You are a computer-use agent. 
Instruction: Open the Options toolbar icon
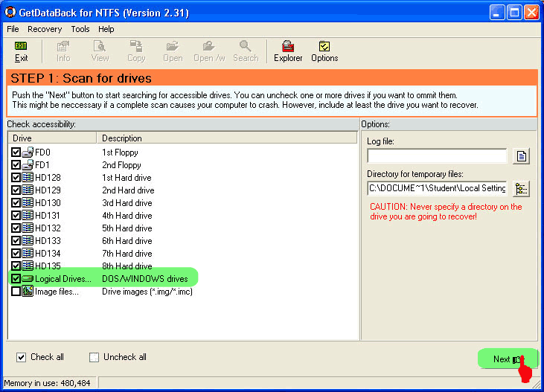coord(324,46)
